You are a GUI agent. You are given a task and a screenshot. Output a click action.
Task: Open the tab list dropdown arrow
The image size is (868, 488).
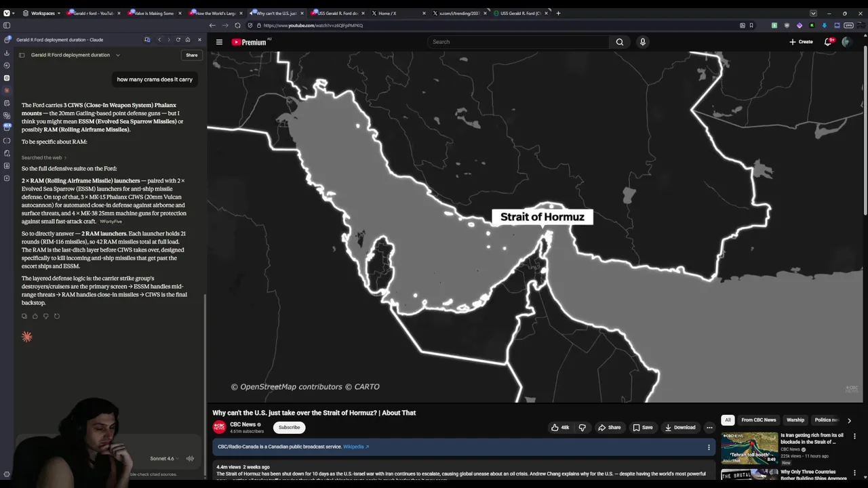[813, 13]
